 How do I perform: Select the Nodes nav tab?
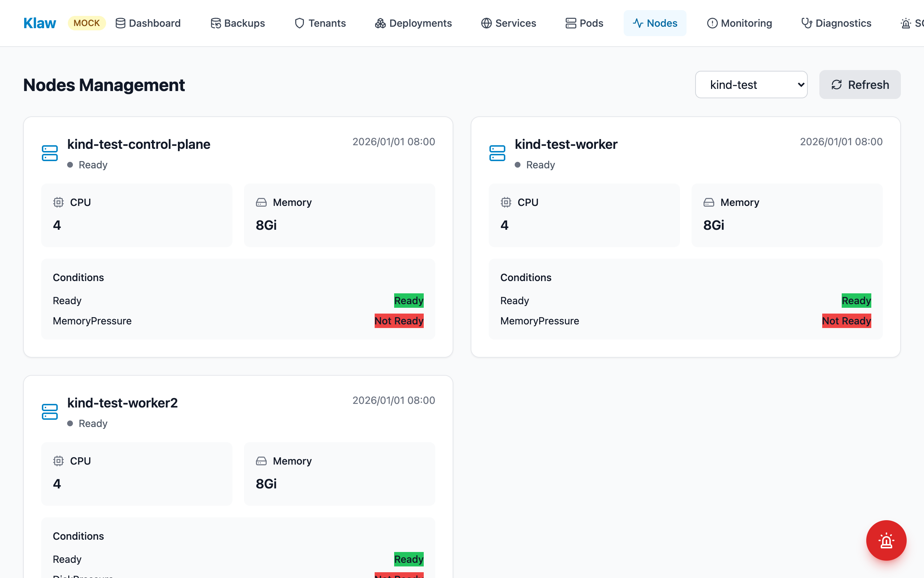tap(655, 23)
